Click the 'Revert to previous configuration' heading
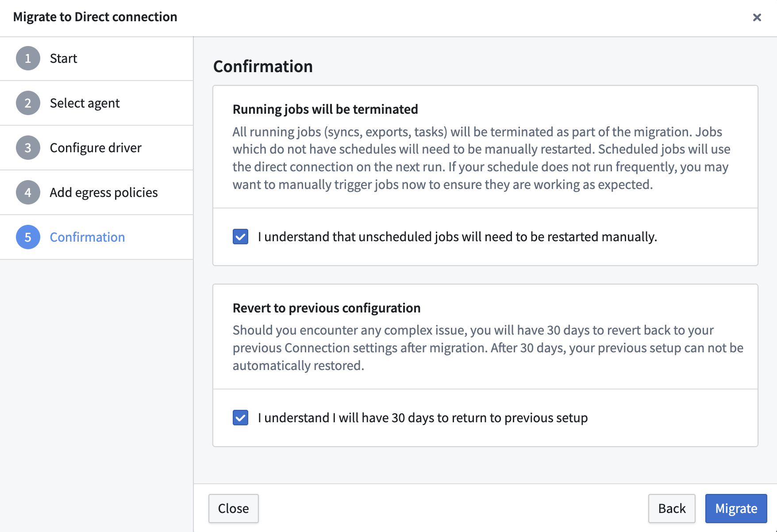 tap(326, 308)
